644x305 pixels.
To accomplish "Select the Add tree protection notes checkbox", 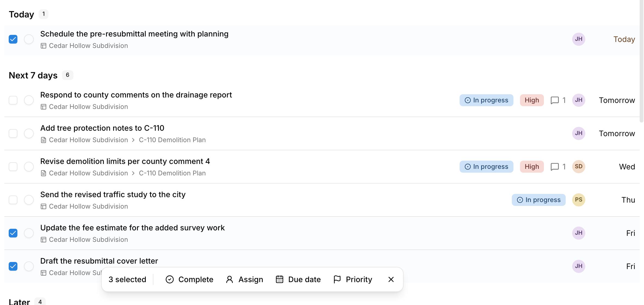I will pos(13,133).
